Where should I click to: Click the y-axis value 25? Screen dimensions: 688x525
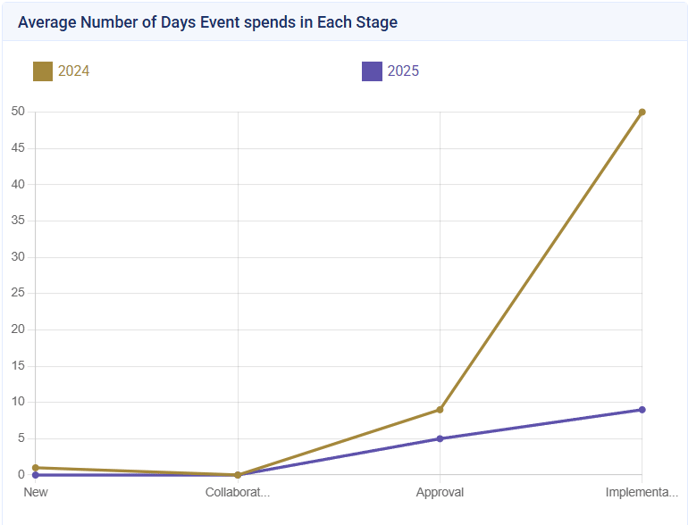click(18, 294)
